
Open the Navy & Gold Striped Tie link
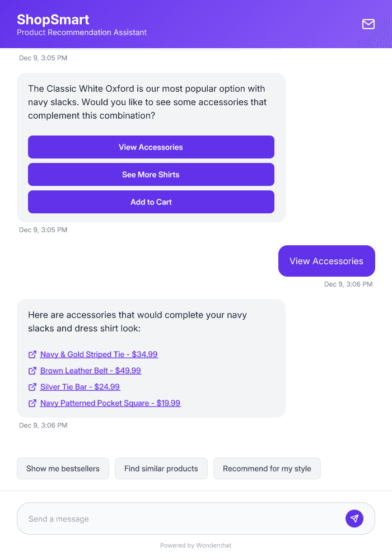(x=99, y=354)
